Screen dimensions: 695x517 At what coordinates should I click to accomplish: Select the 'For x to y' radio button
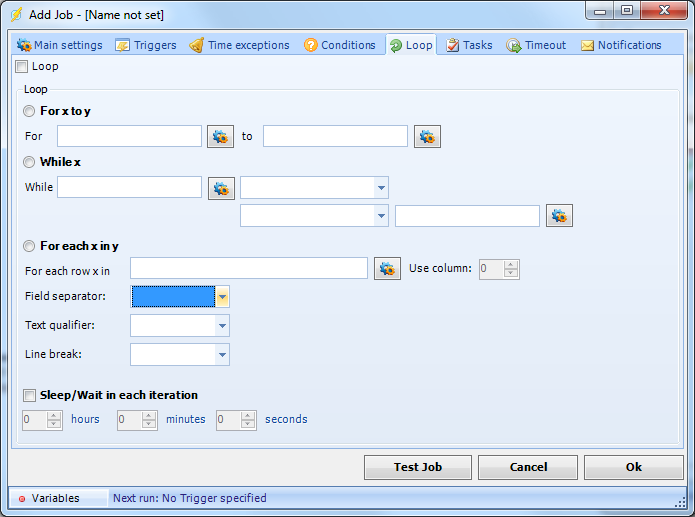pyautogui.click(x=30, y=111)
